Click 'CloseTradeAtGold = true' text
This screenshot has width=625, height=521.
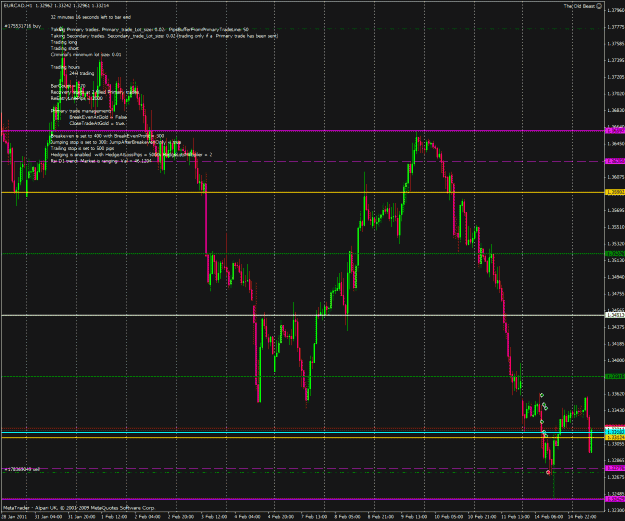tap(97, 123)
